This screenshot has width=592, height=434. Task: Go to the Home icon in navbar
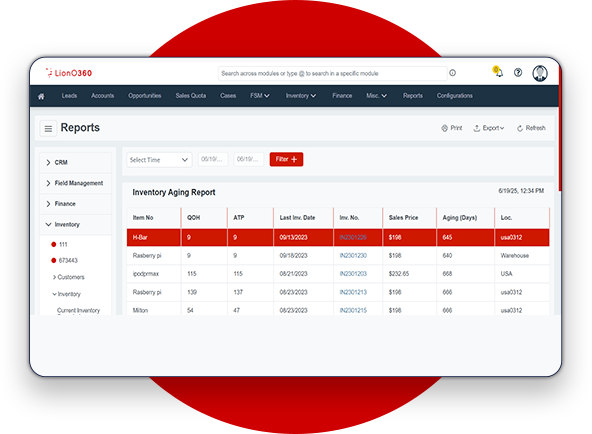click(x=41, y=96)
